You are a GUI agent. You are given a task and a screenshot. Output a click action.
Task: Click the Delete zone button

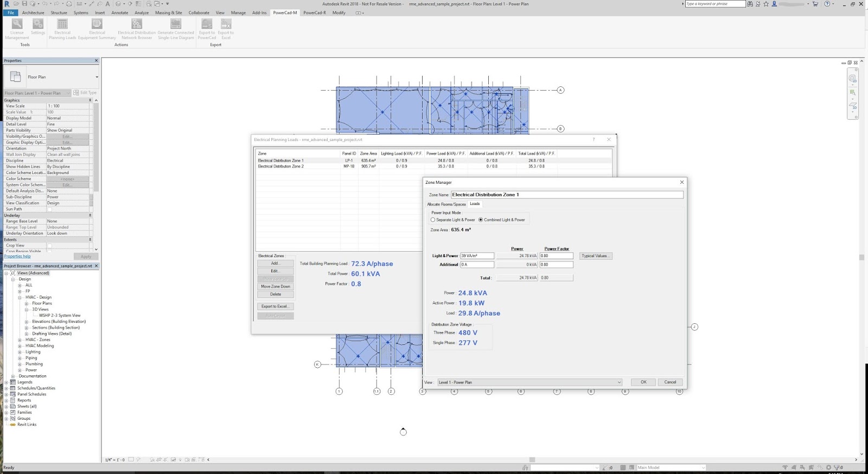pos(276,294)
